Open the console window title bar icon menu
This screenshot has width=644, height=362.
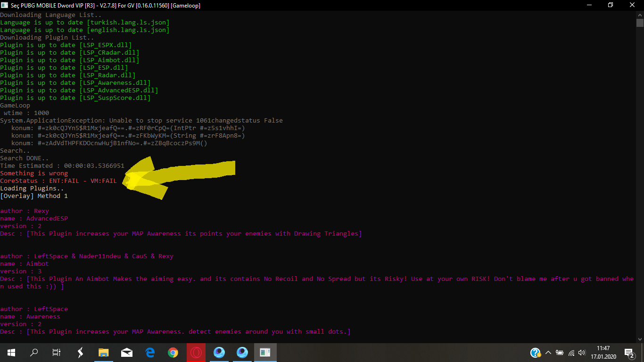[5, 5]
